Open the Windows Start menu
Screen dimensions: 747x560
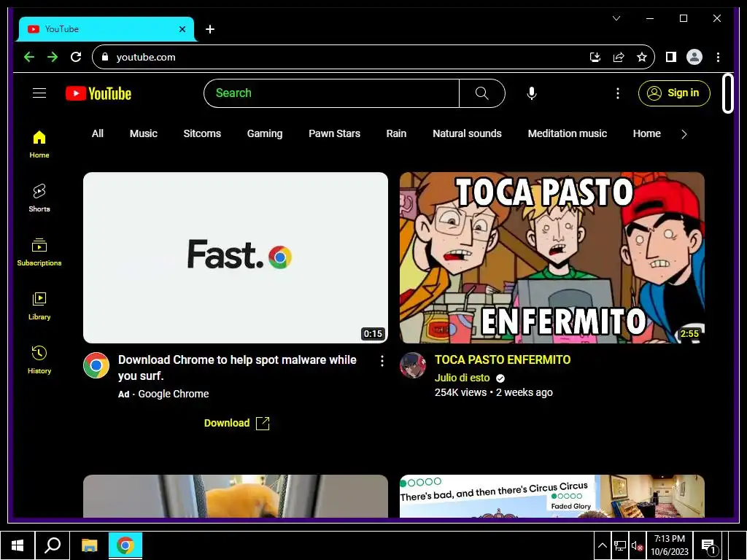18,545
